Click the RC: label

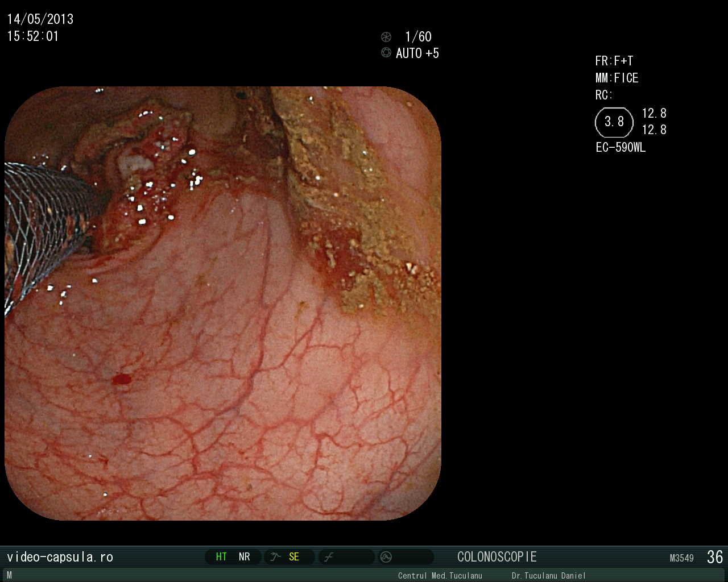pyautogui.click(x=604, y=95)
